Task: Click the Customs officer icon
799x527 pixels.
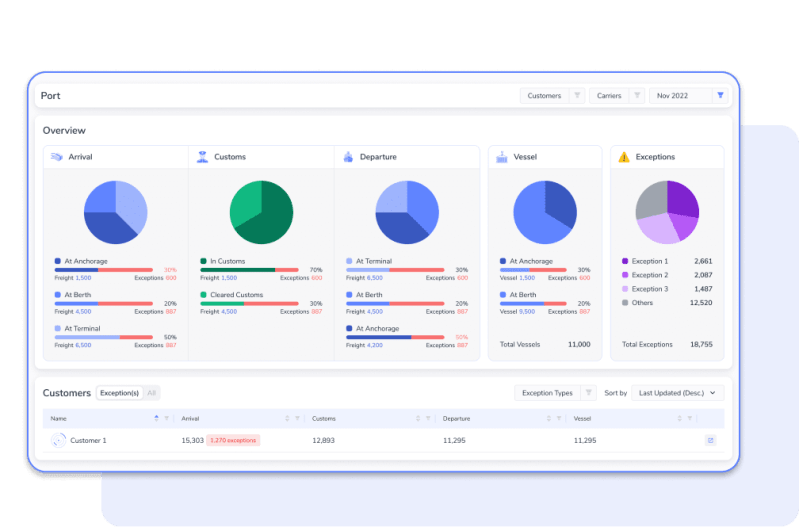Action: coord(202,157)
